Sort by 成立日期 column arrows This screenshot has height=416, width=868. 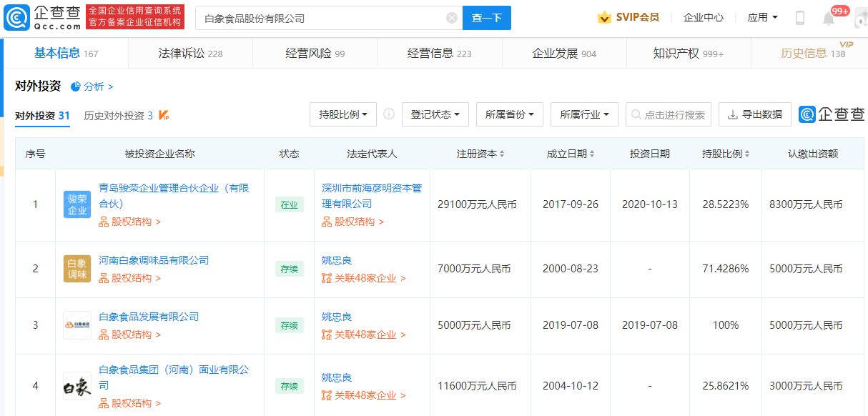592,154
